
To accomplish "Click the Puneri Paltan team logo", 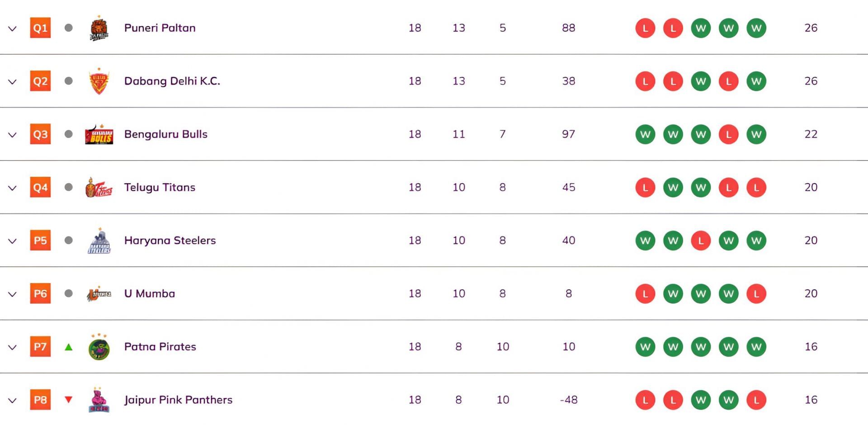I will click(x=99, y=28).
